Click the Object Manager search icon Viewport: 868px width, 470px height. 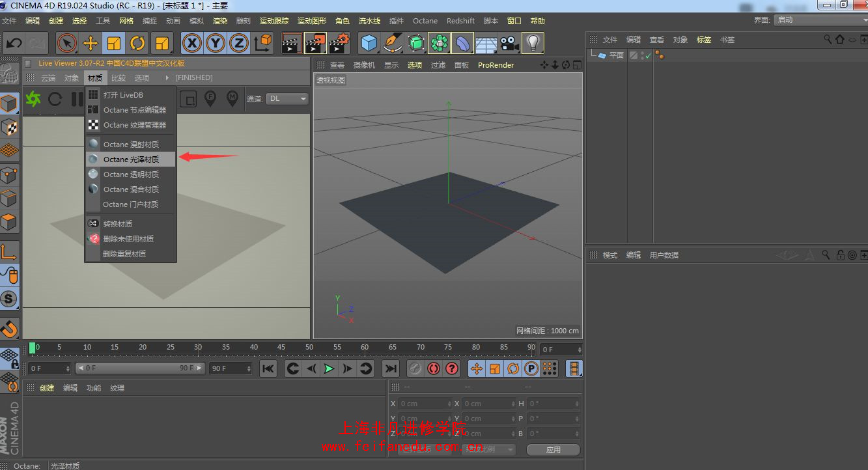(x=828, y=40)
